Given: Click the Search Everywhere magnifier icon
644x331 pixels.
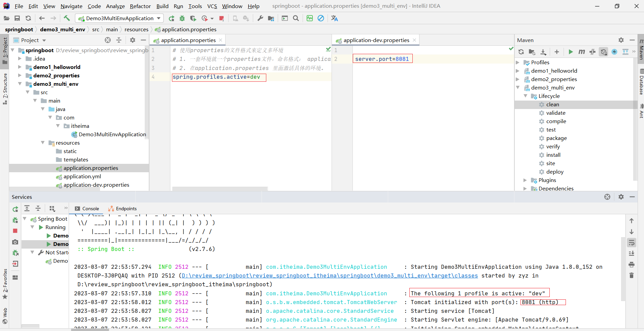Looking at the screenshot, I should 296,18.
